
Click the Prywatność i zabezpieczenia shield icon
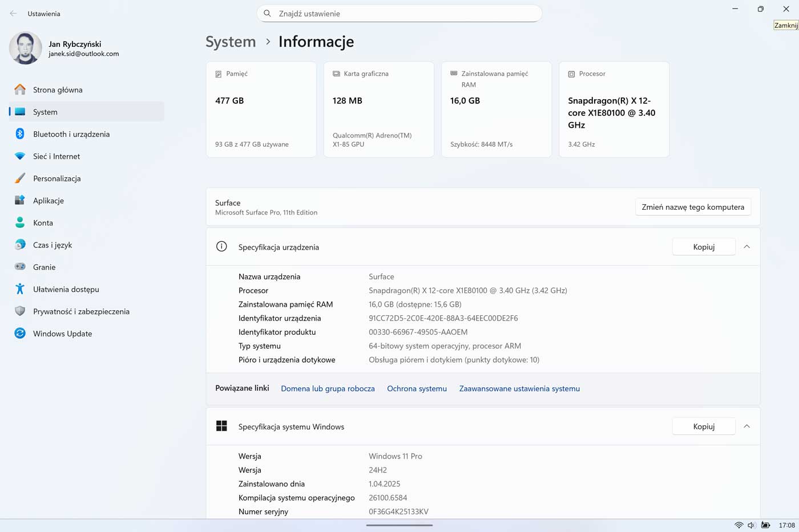tap(20, 311)
